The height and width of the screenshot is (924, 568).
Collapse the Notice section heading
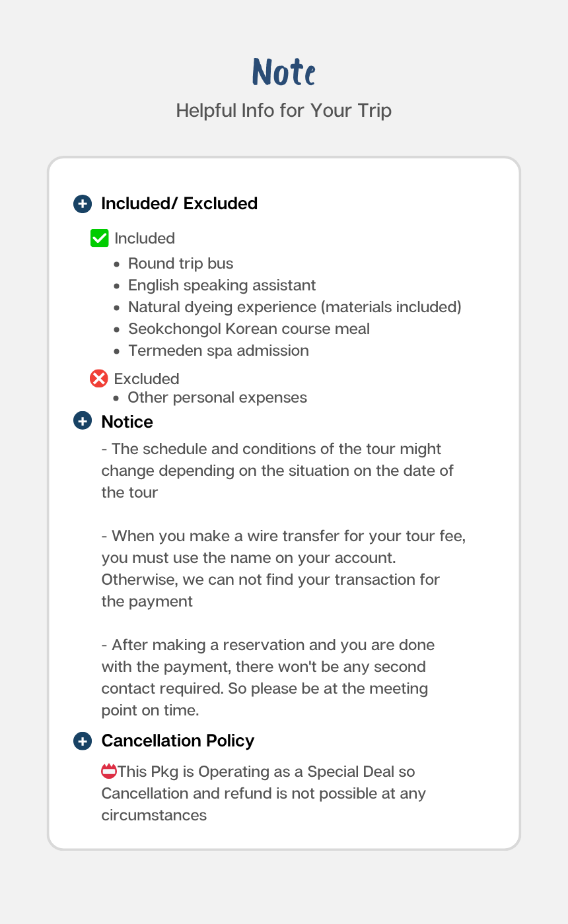(127, 422)
